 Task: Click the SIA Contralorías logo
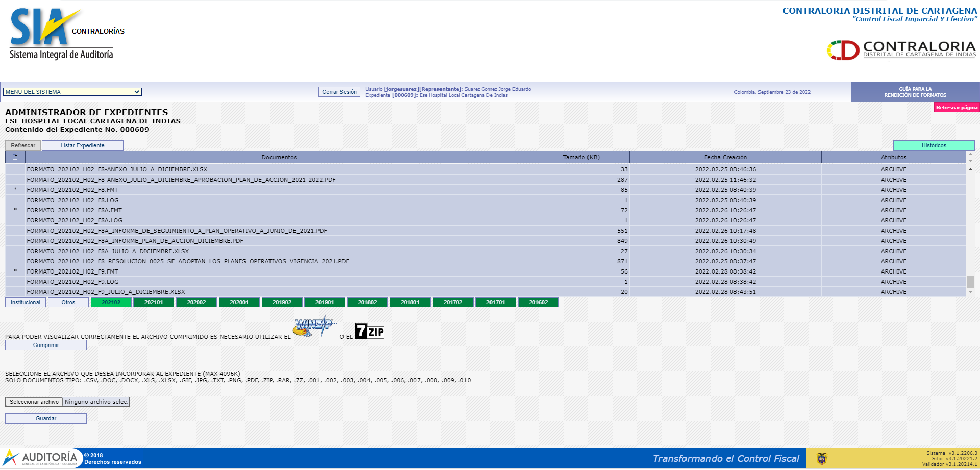pyautogui.click(x=66, y=34)
